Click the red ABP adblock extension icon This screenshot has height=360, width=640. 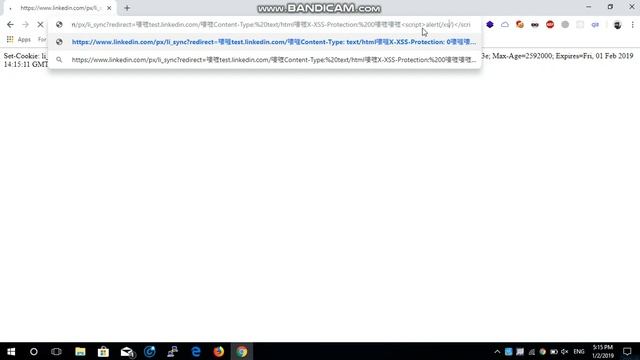click(x=550, y=24)
